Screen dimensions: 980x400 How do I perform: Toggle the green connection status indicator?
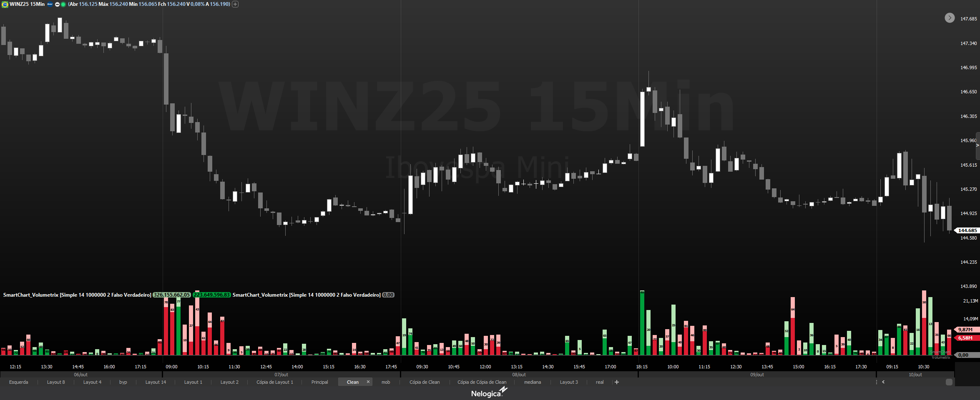click(x=63, y=4)
